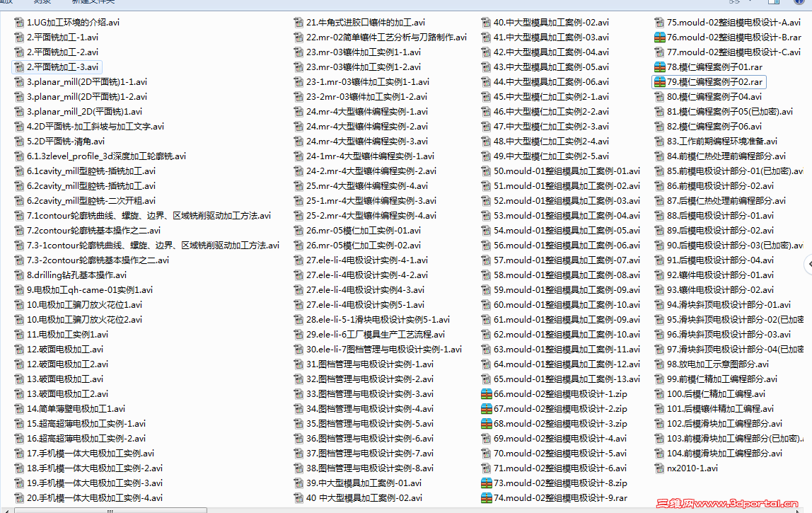
Task: Select the icon of 5.2D平面铣-清角.avi
Action: pyautogui.click(x=19, y=141)
